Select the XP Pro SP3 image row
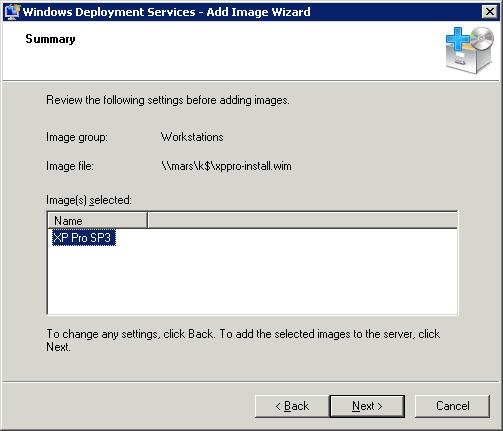 click(x=84, y=238)
